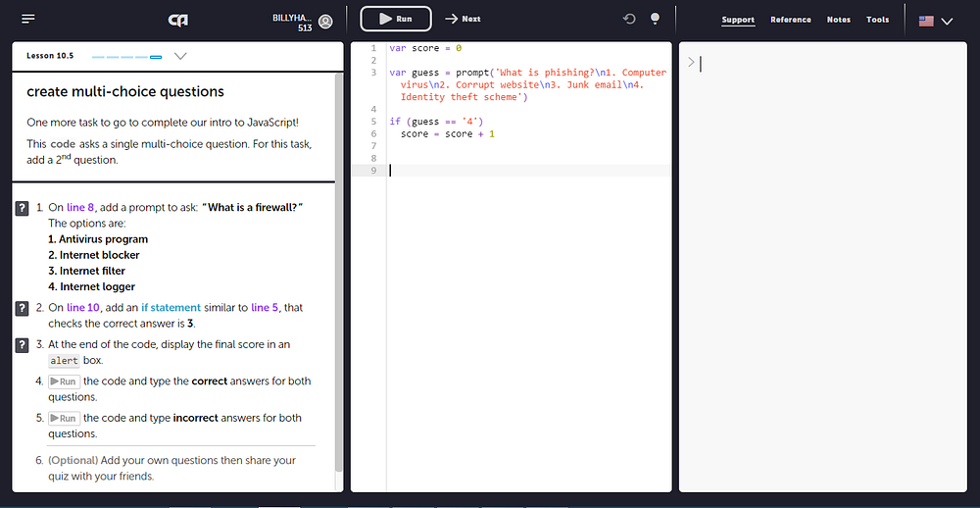Click '2. Internet blocker' option text
Viewport: 980px width, 508px height.
[x=94, y=255]
